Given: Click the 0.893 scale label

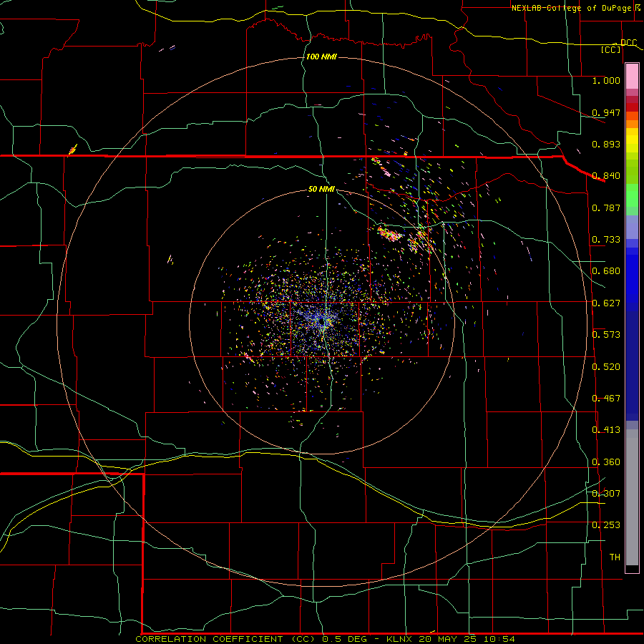Looking at the screenshot, I should click(606, 144).
